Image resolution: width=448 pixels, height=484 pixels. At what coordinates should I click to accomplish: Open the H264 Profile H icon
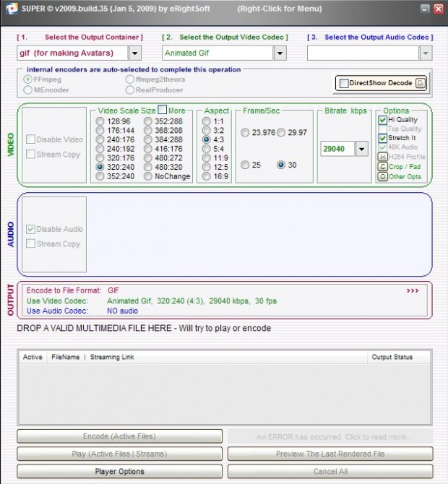pyautogui.click(x=382, y=157)
